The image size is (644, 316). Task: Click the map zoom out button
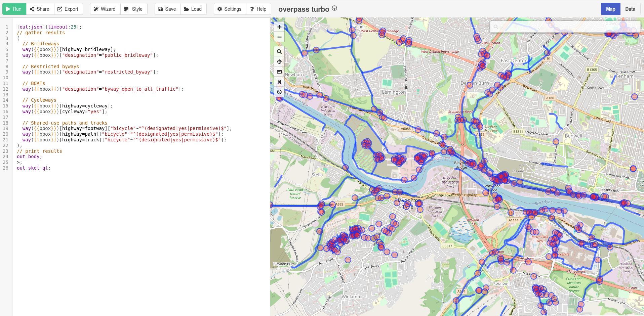[279, 37]
